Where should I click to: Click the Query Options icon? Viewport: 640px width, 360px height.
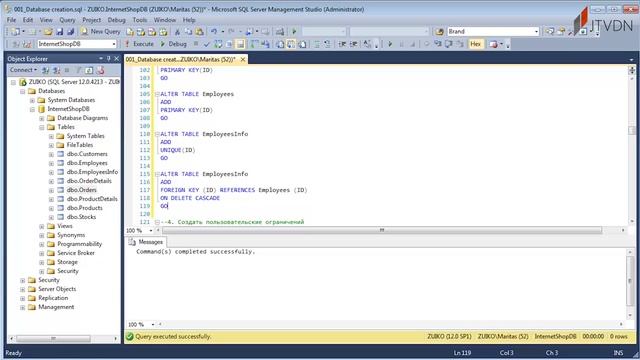(229, 44)
